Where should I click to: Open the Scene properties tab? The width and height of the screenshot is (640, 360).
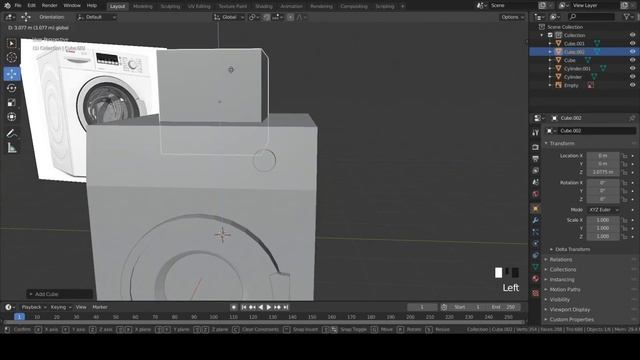point(536,182)
